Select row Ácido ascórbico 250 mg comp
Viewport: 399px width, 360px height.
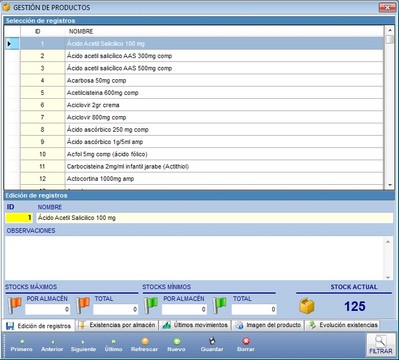[202, 130]
